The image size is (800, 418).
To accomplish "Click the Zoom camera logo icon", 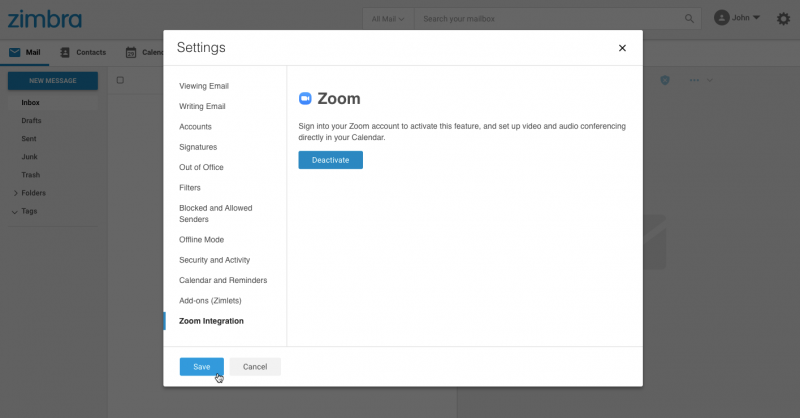I will click(x=305, y=99).
